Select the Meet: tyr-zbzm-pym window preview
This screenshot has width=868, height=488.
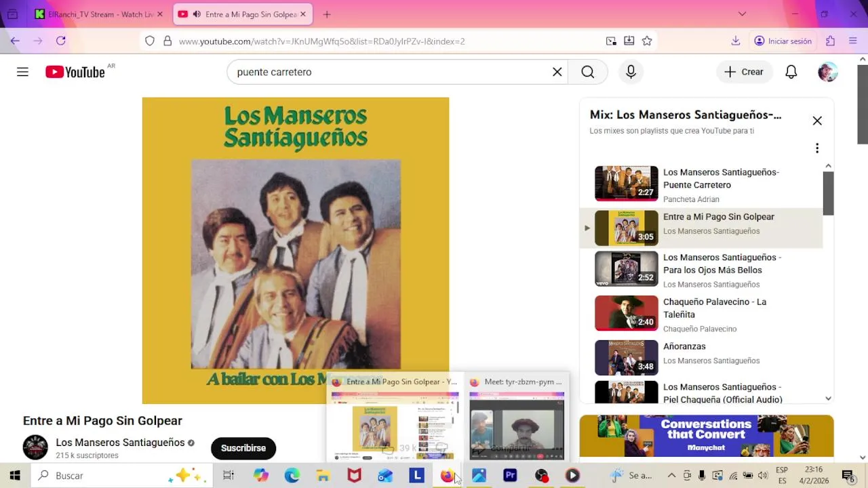(517, 418)
